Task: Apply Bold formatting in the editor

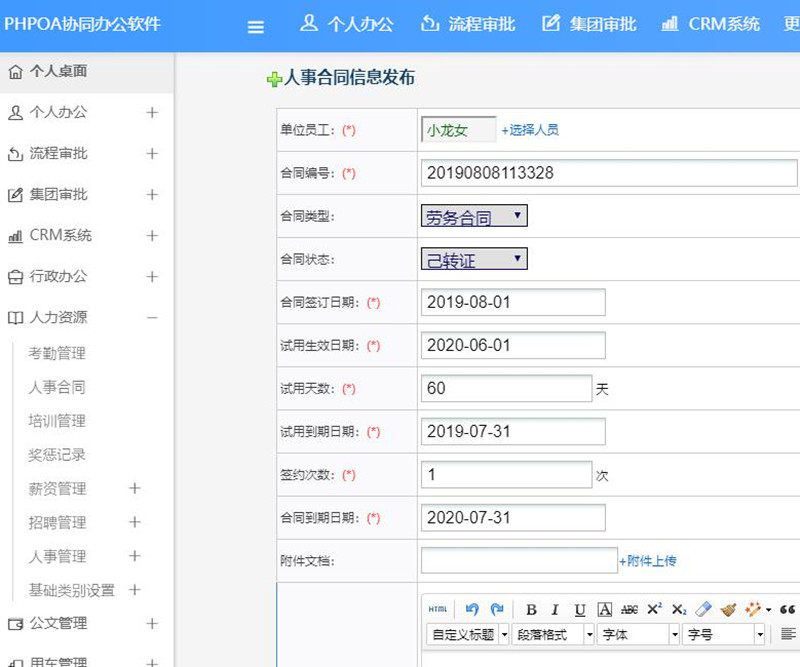Action: 531,609
